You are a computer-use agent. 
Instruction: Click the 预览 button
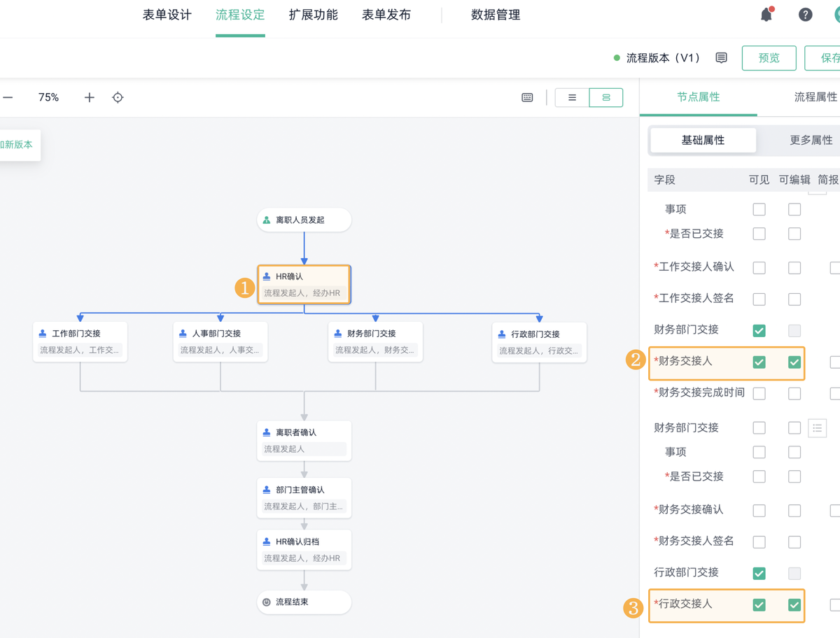click(x=769, y=58)
